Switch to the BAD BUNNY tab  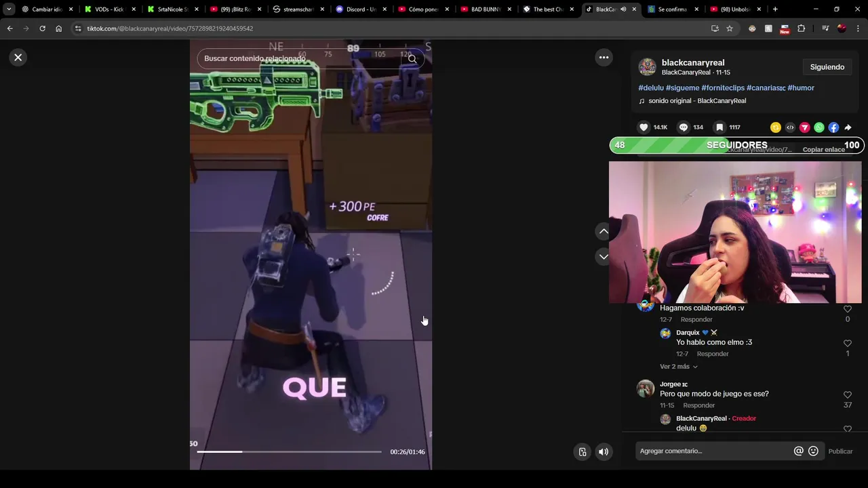pyautogui.click(x=487, y=9)
